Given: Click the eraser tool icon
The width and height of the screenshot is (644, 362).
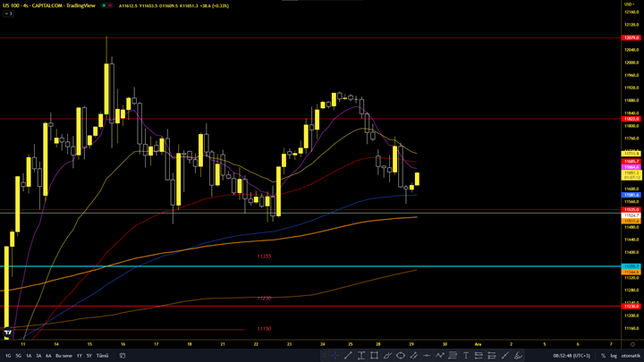Looking at the screenshot, I should tap(518, 356).
